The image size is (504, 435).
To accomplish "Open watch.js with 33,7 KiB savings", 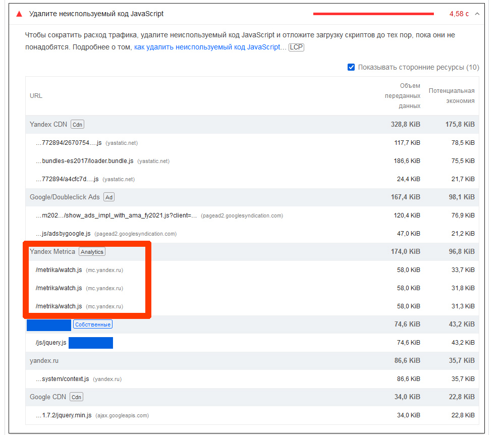I will coord(59,270).
